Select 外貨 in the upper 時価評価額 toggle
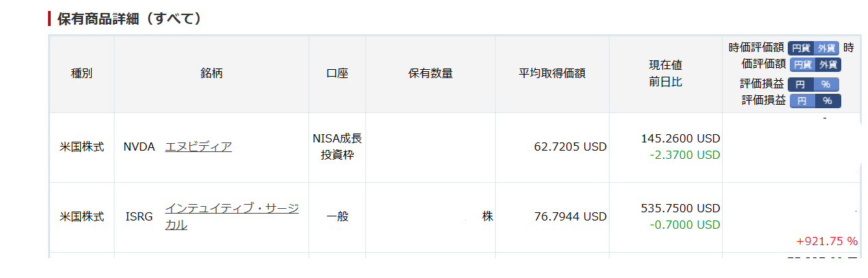Viewport: 868px width, 278px height. click(826, 48)
